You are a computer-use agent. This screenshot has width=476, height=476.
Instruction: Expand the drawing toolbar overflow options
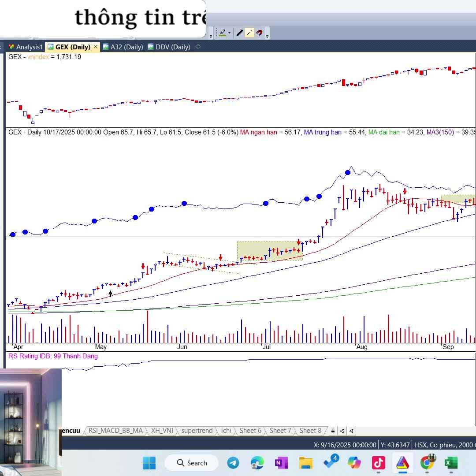pyautogui.click(x=268, y=33)
